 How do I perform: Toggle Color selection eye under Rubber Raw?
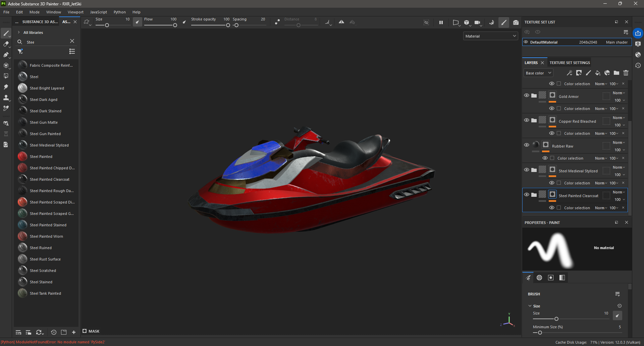click(x=545, y=158)
